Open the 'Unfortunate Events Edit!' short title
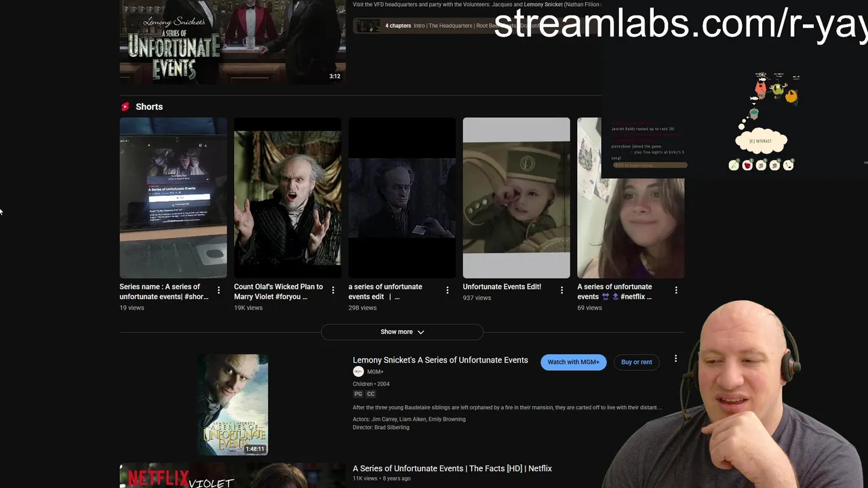Screen dimensions: 868x488 click(x=502, y=287)
